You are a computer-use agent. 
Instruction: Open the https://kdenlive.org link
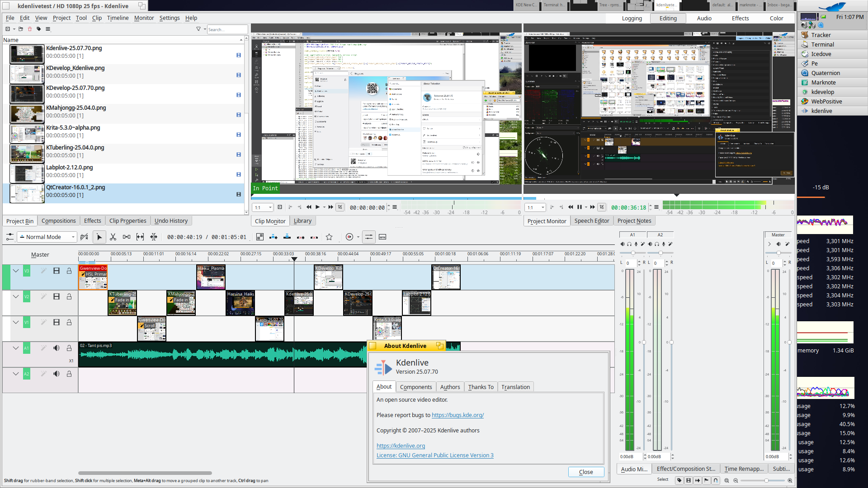[401, 446]
